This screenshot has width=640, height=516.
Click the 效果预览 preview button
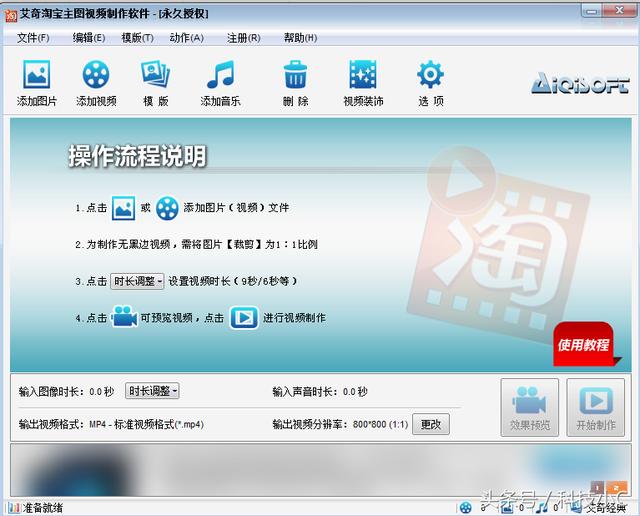click(x=530, y=407)
